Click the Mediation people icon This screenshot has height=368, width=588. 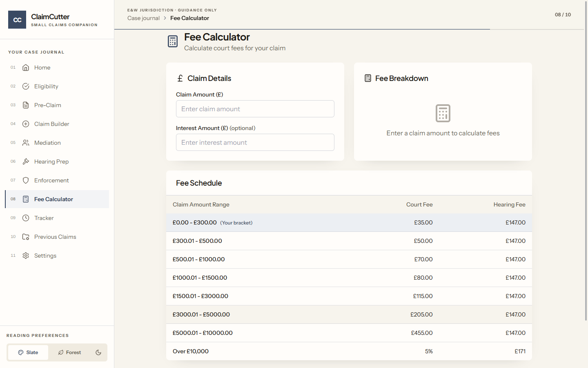[x=26, y=143]
